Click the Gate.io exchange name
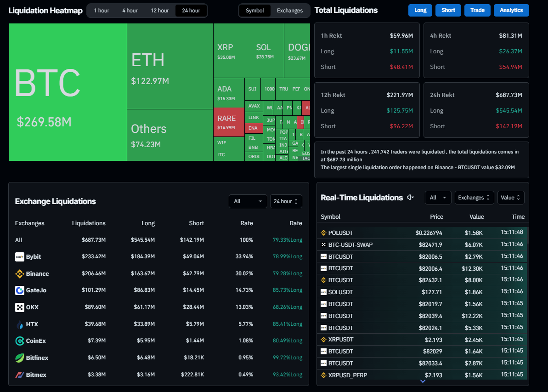 click(36, 290)
